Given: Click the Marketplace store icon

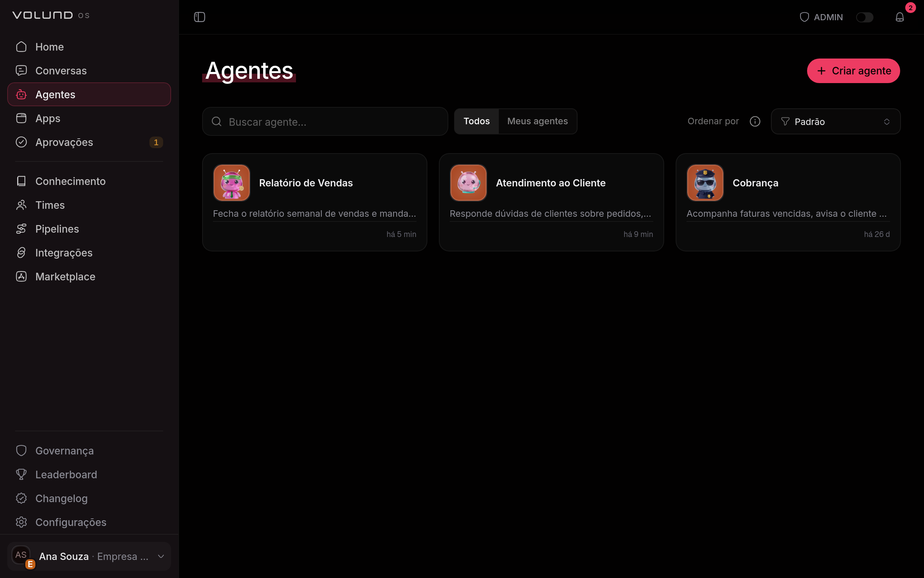Looking at the screenshot, I should coord(21,276).
